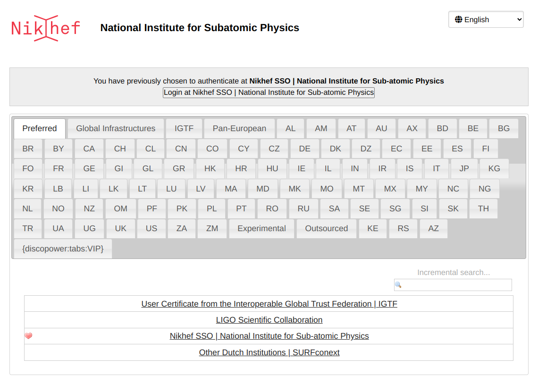Switch to the DE country tab
The image size is (538, 392).
coord(304,149)
